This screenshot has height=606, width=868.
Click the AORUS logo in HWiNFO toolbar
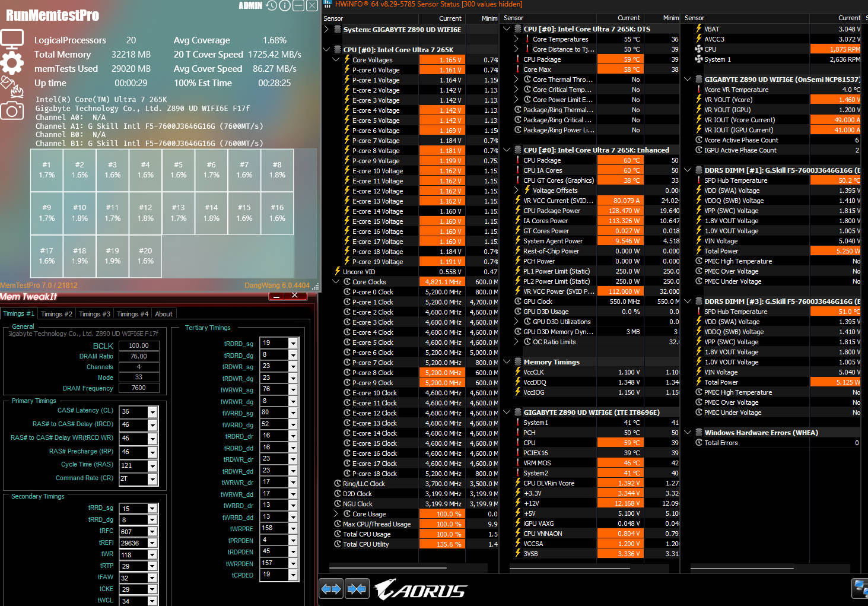point(421,590)
